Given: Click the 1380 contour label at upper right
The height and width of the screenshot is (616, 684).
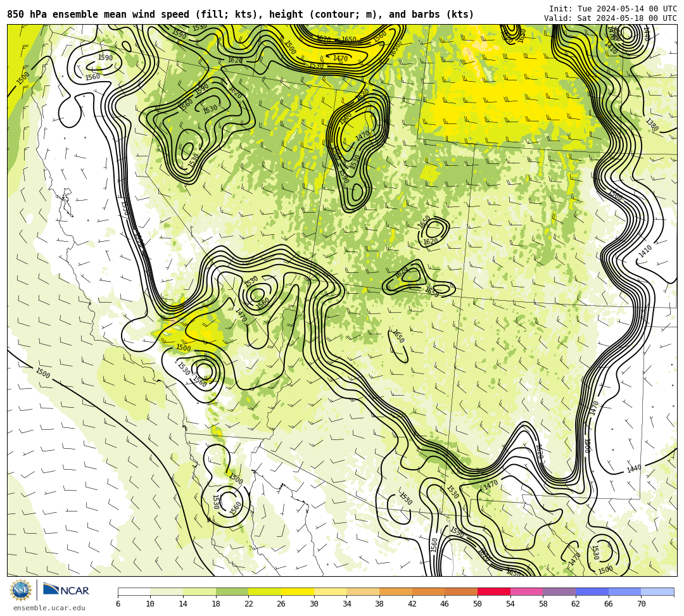Looking at the screenshot, I should click(x=652, y=125).
